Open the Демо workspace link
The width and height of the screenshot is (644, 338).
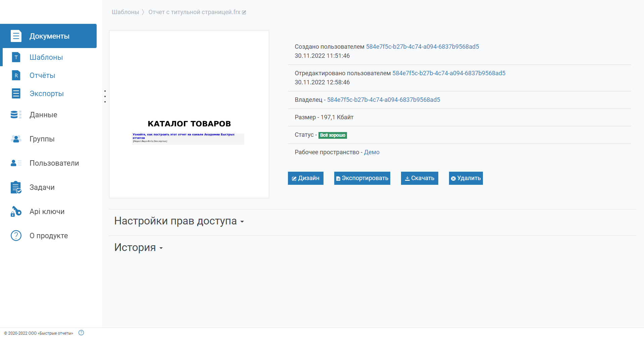[x=372, y=152]
